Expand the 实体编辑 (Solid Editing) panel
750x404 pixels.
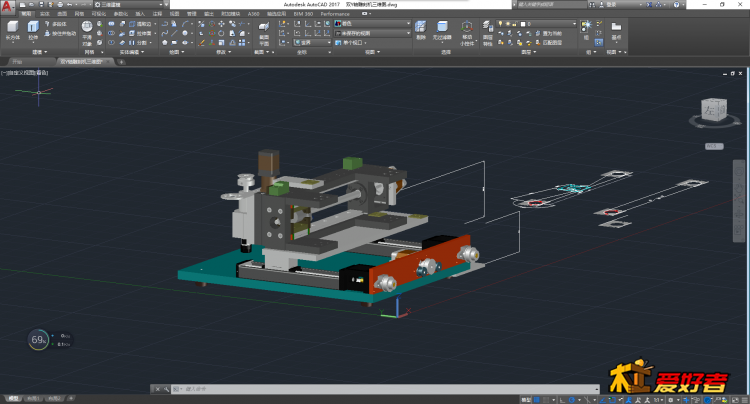(132, 52)
